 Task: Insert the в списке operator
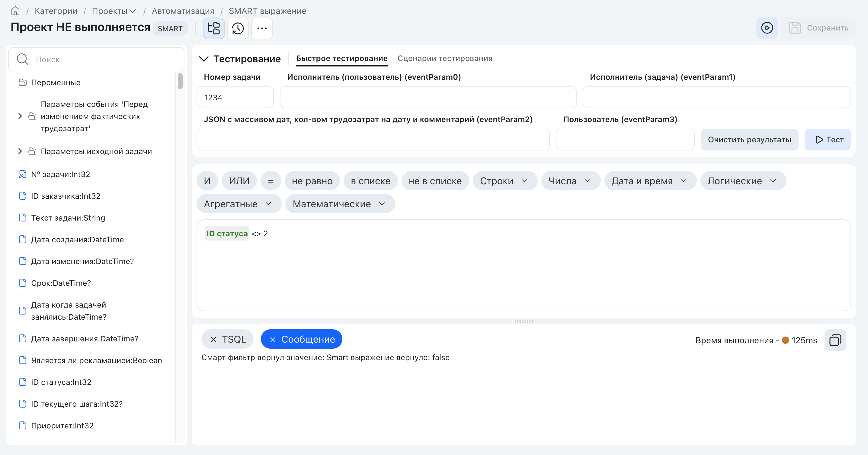click(x=370, y=181)
